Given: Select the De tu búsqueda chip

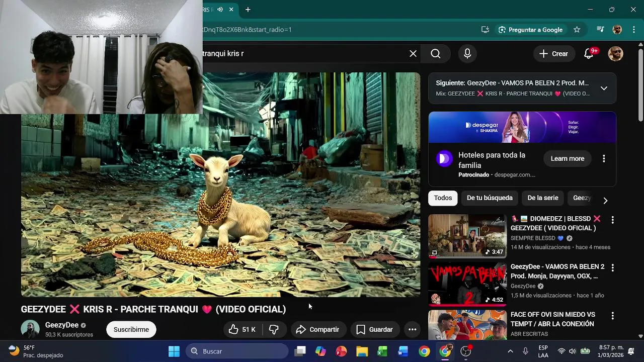Looking at the screenshot, I should point(490,198).
